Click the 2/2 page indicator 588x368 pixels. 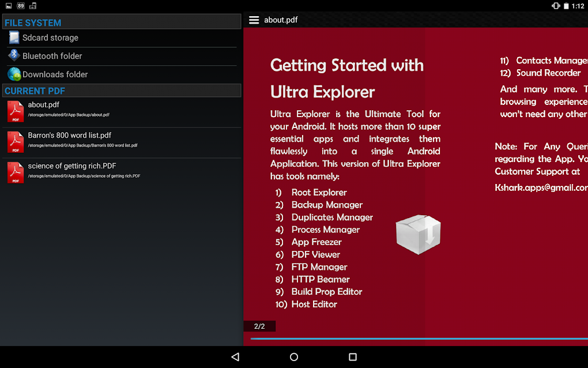click(x=259, y=326)
